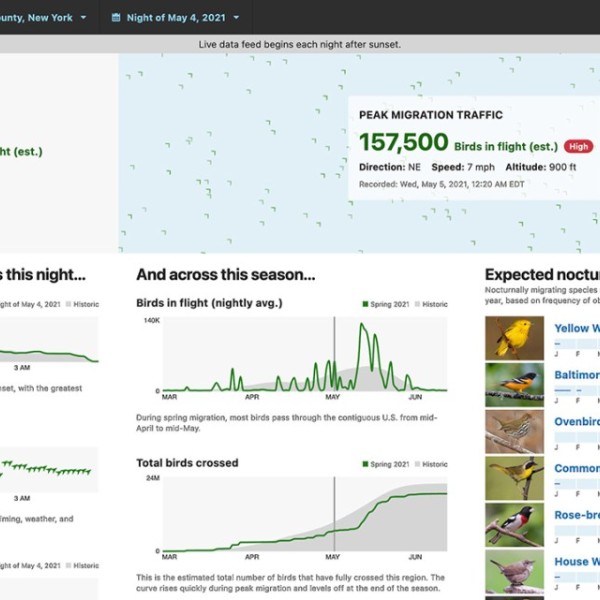The image size is (600, 600).
Task: Click the tallest peak in Birds in flight chart
Action: point(363,328)
